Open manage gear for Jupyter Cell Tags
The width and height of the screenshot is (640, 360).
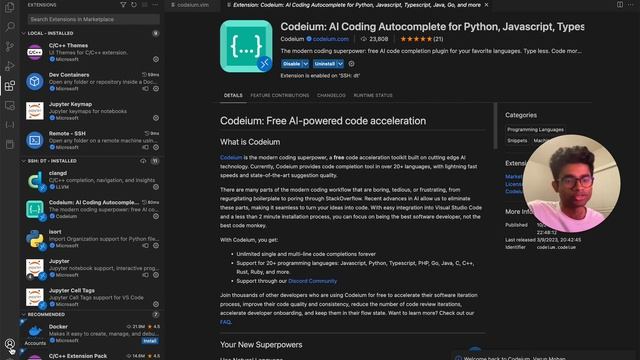click(156, 304)
